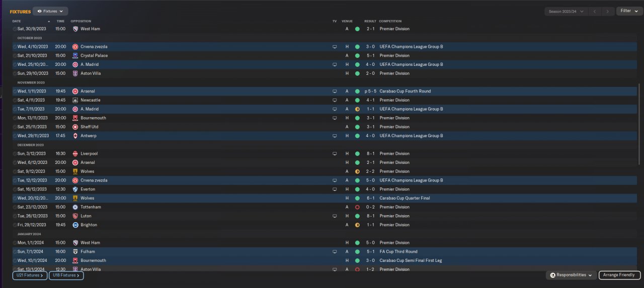Screen dimensions: 644x288
Task: Open the Filter dropdown
Action: coord(629,11)
